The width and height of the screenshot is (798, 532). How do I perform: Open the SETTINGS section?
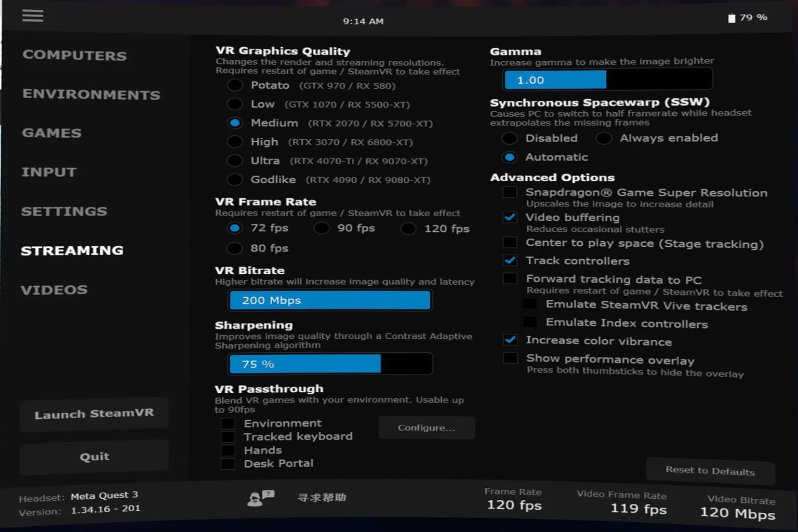pyautogui.click(x=64, y=211)
